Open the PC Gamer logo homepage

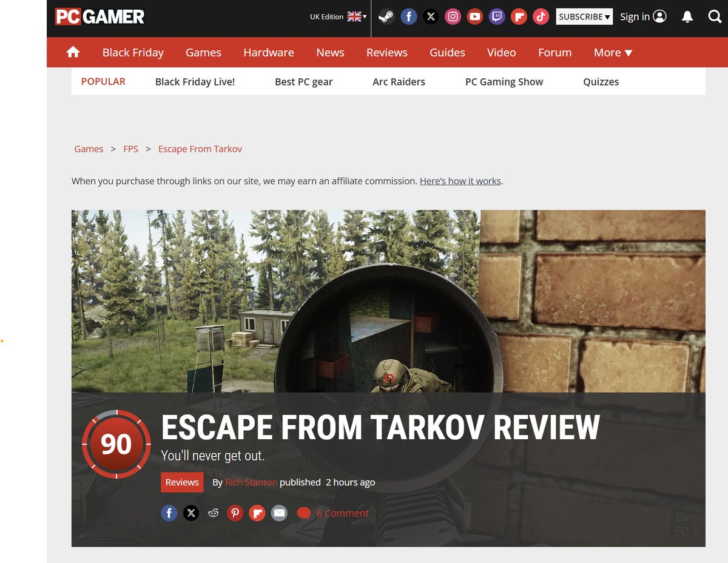(100, 16)
